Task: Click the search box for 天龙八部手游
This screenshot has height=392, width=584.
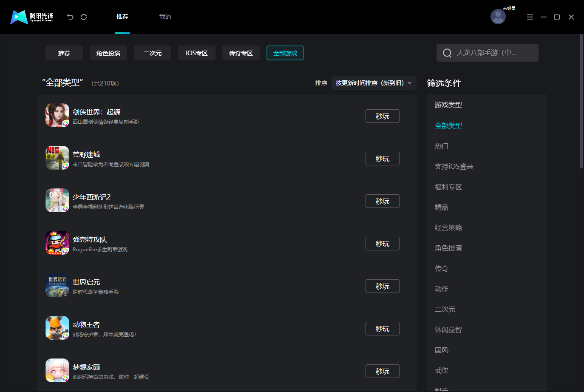Action: click(488, 53)
